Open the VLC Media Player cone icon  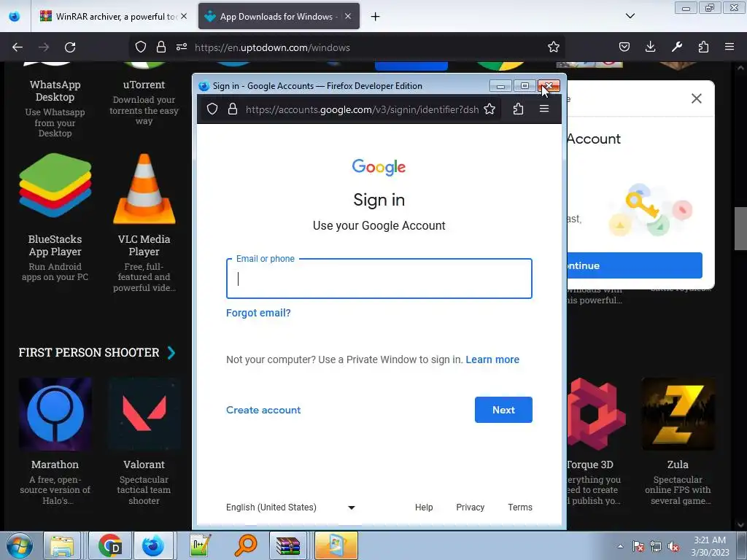pos(144,189)
